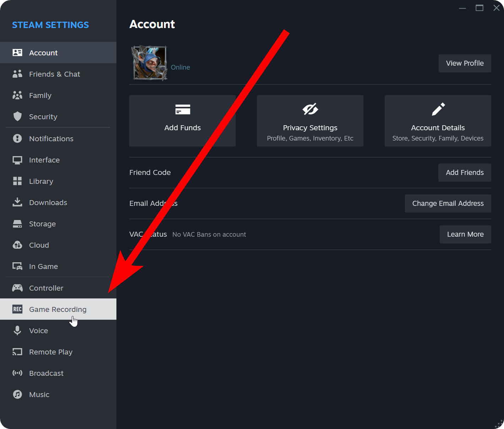Click the Account Details pencil icon
The image size is (504, 429).
438,109
